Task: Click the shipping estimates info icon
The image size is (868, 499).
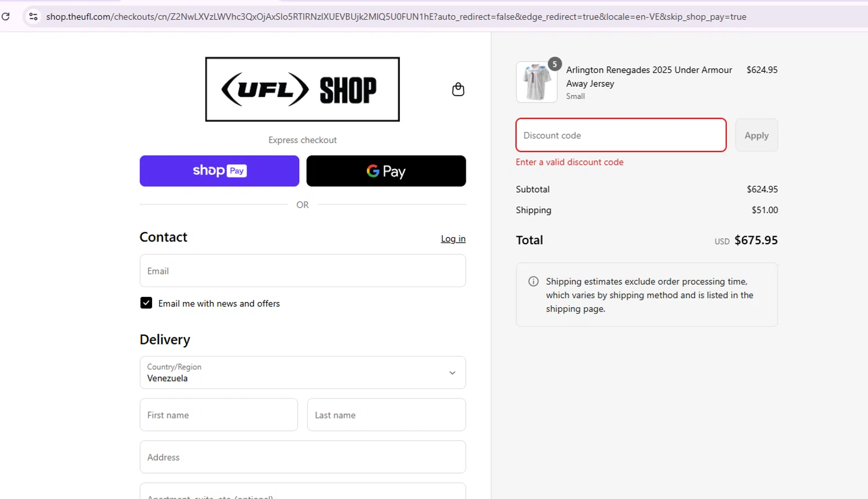Action: [x=534, y=281]
